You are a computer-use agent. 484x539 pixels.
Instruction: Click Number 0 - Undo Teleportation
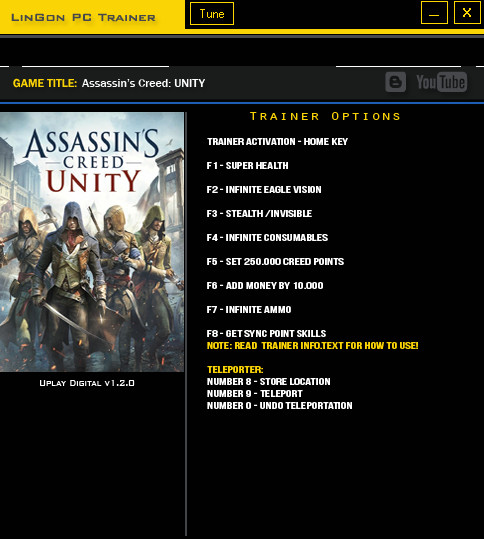[x=279, y=406]
